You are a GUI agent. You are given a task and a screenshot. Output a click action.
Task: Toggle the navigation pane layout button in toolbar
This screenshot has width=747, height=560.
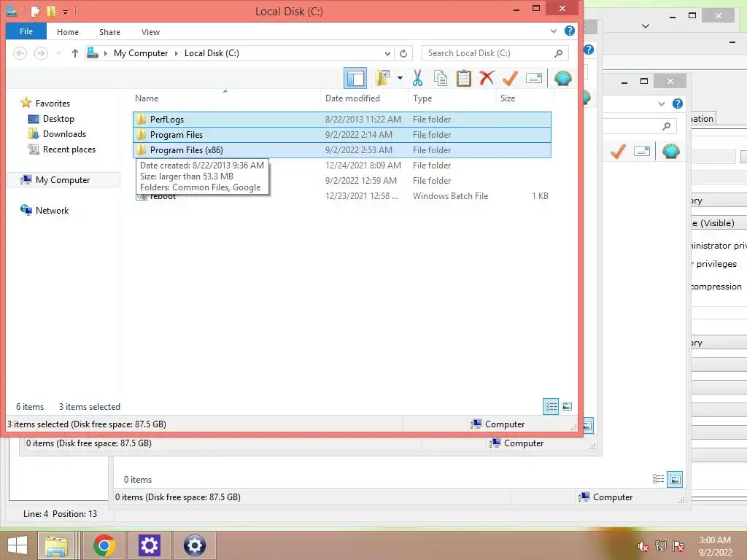pos(355,78)
